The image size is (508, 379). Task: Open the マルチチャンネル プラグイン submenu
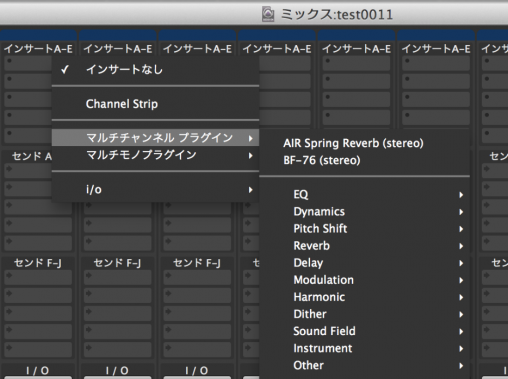[x=155, y=138]
